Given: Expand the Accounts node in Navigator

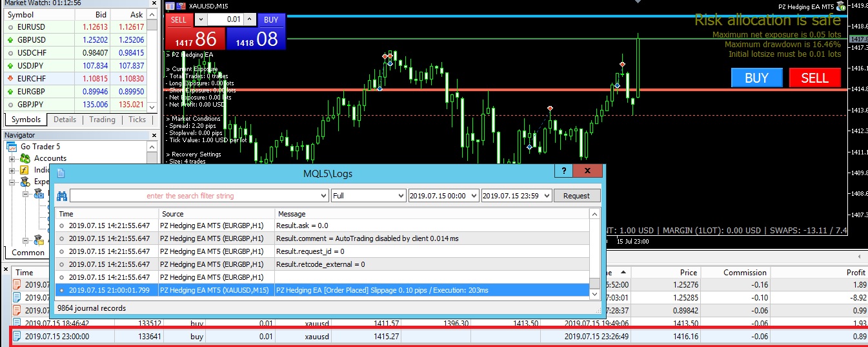Looking at the screenshot, I should pyautogui.click(x=12, y=158).
